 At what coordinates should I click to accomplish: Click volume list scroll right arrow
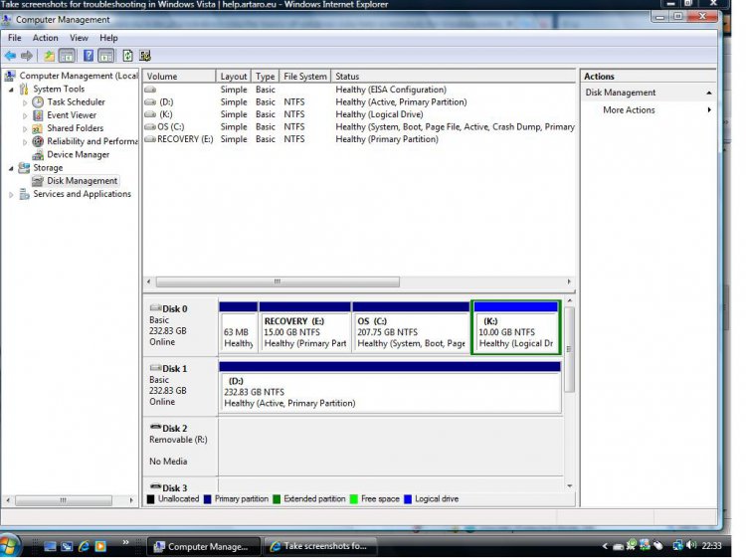click(569, 281)
